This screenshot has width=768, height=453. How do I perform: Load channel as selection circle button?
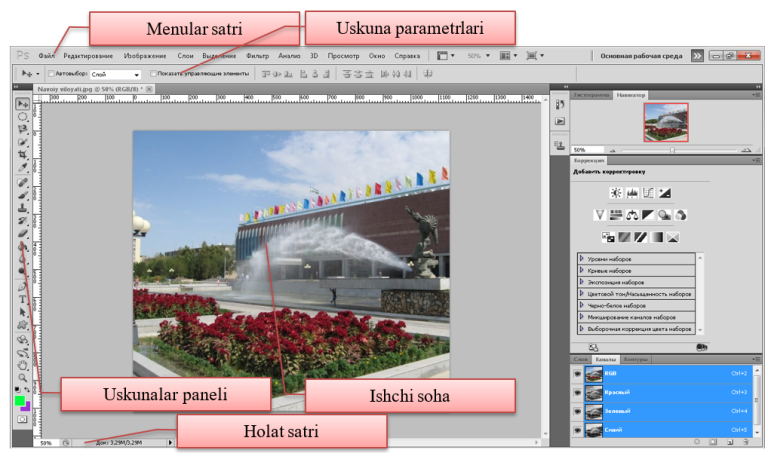point(697,442)
